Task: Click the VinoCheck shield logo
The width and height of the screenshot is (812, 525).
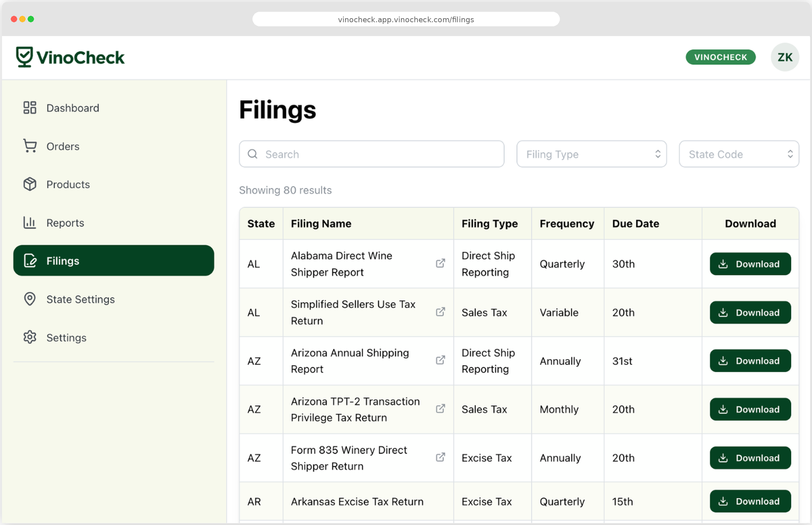Action: pyautogui.click(x=25, y=57)
